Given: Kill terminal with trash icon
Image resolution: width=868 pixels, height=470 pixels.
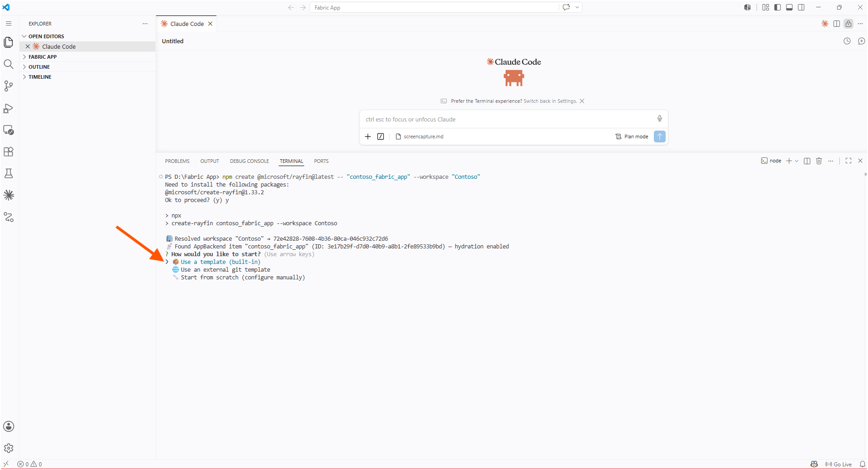Looking at the screenshot, I should (819, 161).
